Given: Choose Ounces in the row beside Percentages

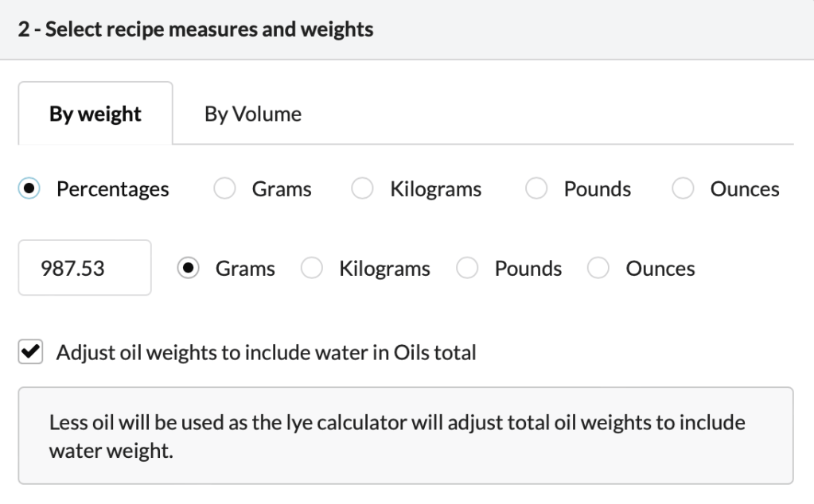Looking at the screenshot, I should pyautogui.click(x=684, y=190).
